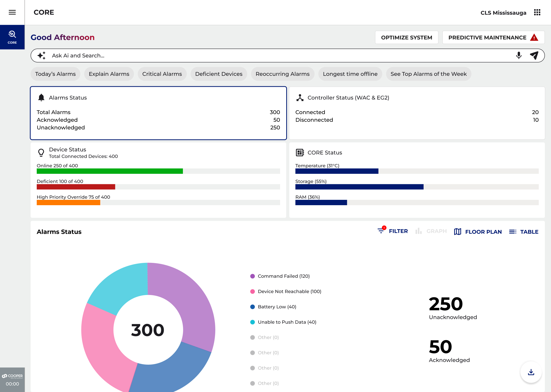The height and width of the screenshot is (392, 551).
Task: Open See Top Alarms of the Week
Action: [429, 74]
